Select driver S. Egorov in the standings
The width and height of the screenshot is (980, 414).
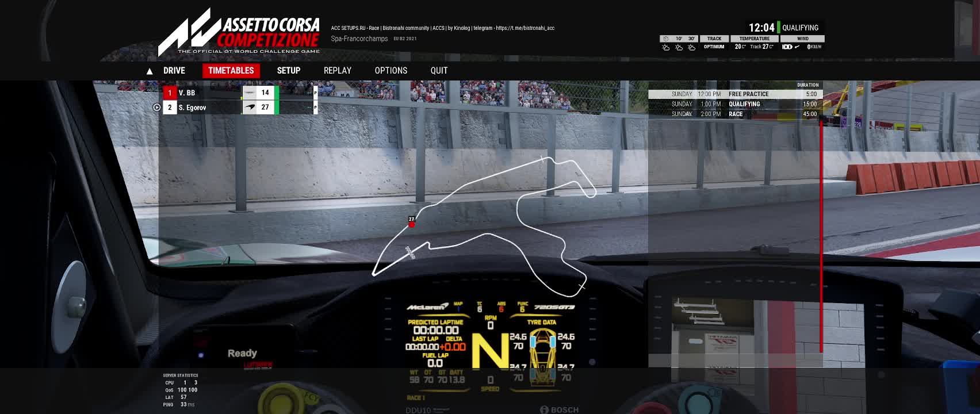pyautogui.click(x=192, y=108)
